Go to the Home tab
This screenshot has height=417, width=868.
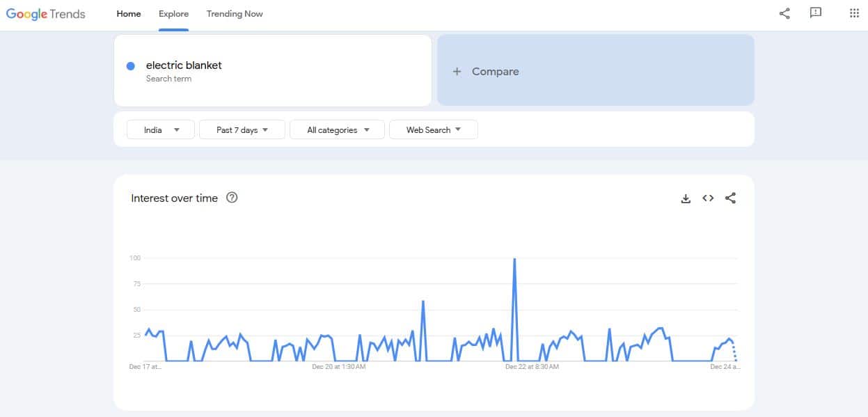[x=129, y=14]
